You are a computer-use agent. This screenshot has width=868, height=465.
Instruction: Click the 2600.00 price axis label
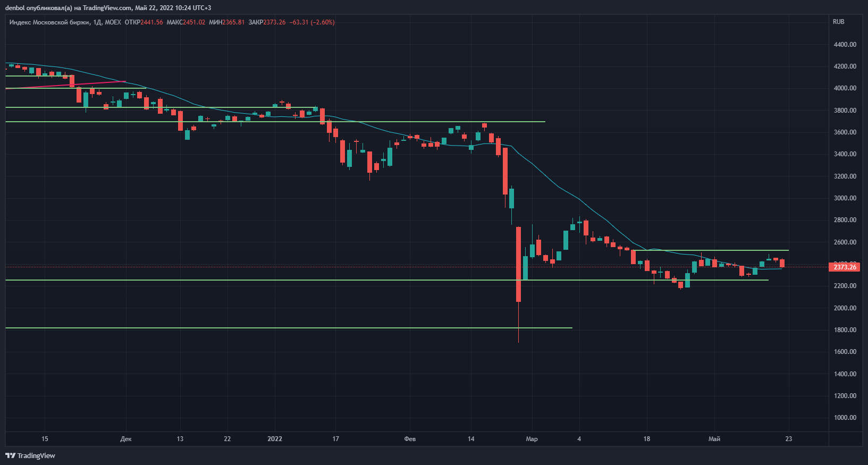click(x=845, y=242)
